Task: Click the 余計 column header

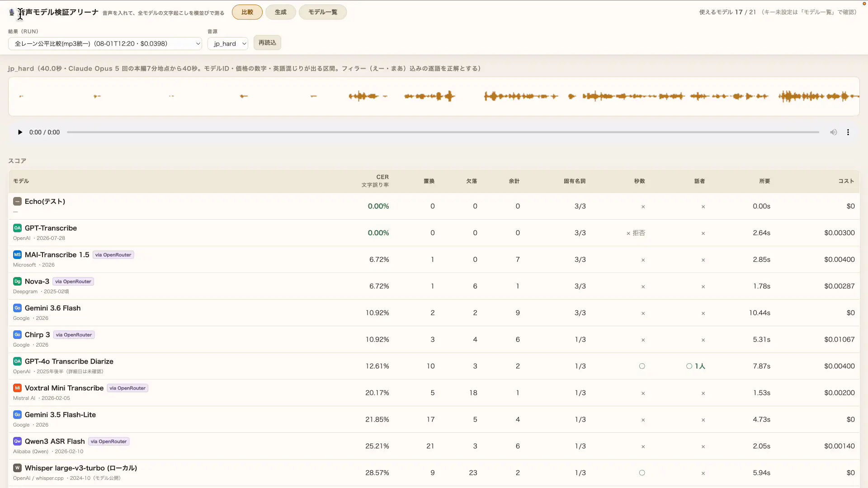Action: pyautogui.click(x=514, y=181)
